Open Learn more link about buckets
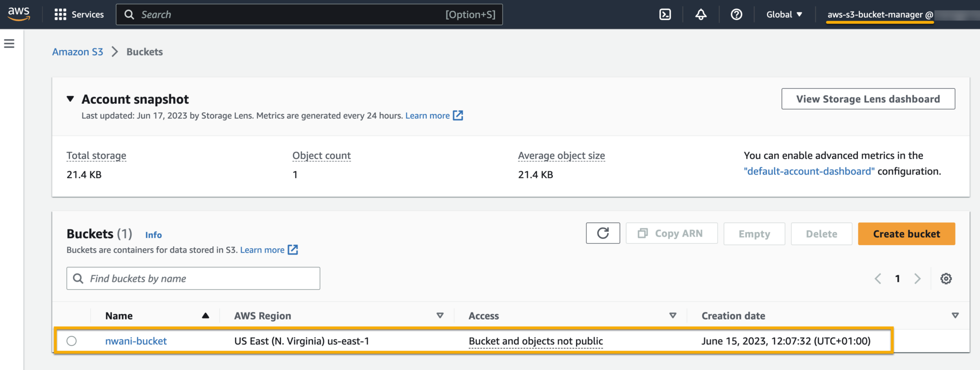The image size is (980, 370). (262, 250)
